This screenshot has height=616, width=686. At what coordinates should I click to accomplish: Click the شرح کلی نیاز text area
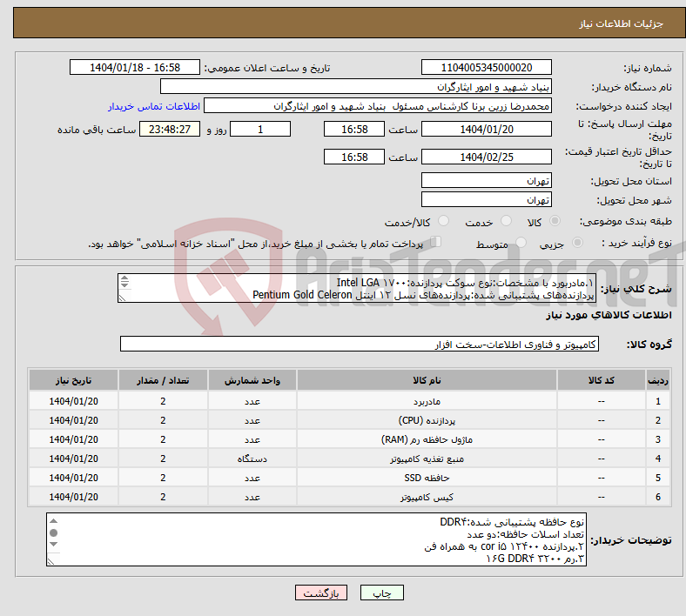click(x=357, y=288)
